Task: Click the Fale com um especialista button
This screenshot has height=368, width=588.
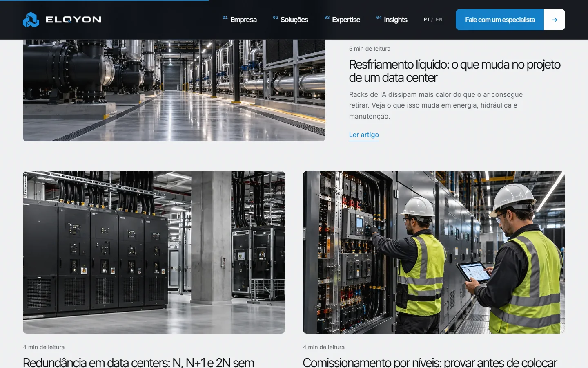Action: (x=500, y=20)
